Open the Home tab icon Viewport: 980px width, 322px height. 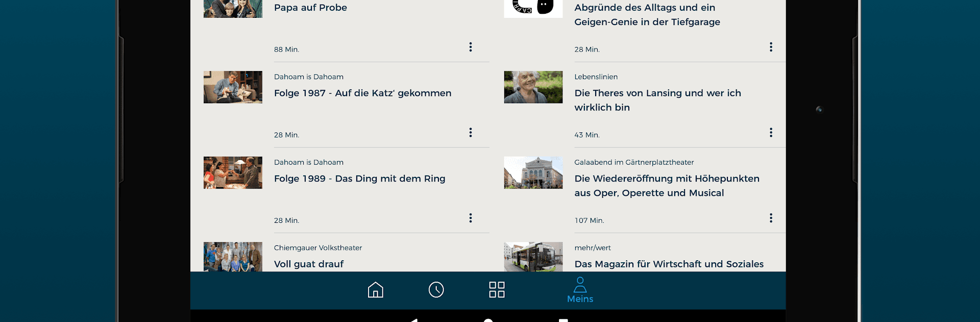pos(375,290)
